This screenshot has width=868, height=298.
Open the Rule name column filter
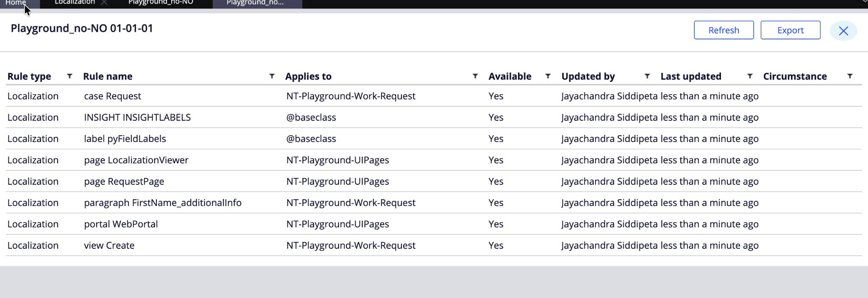[272, 76]
